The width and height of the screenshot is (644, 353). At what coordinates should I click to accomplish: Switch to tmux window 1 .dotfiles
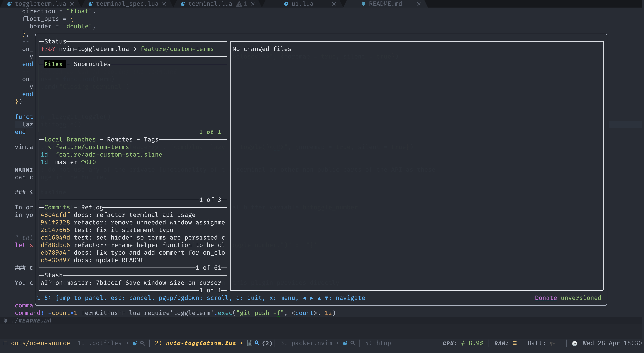[x=99, y=343]
